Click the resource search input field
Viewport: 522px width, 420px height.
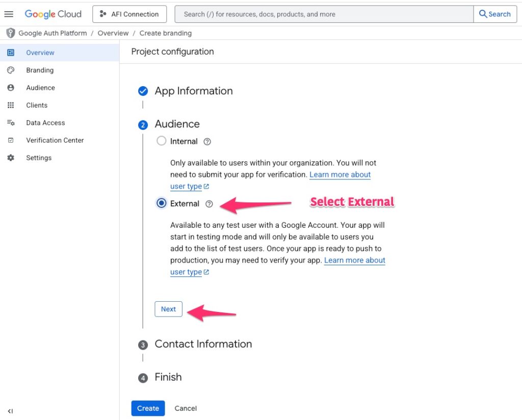pyautogui.click(x=324, y=14)
